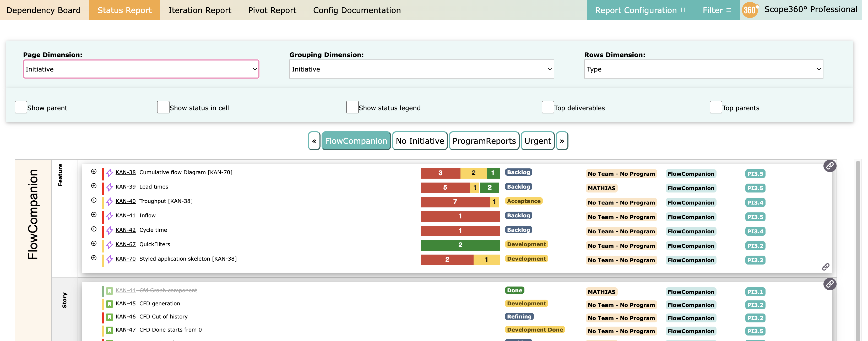Click link icon at top of Story section
The width and height of the screenshot is (868, 341).
829,284
